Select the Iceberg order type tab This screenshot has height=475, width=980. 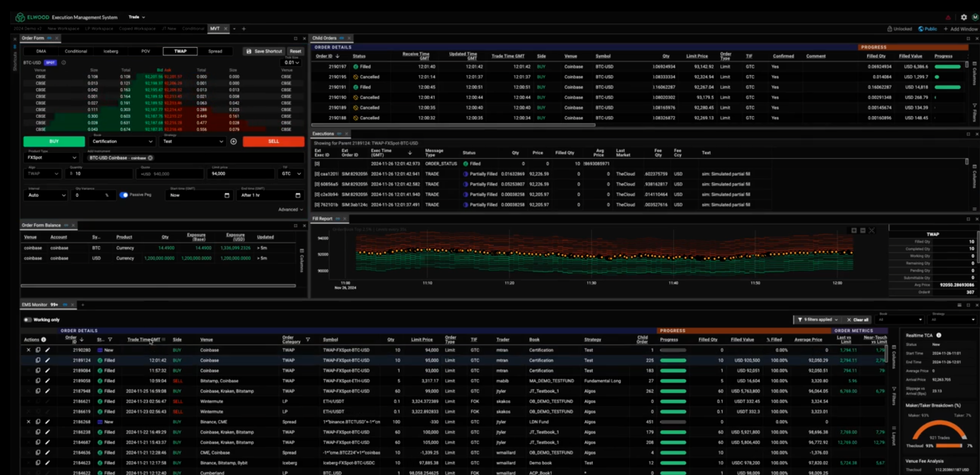(x=111, y=51)
